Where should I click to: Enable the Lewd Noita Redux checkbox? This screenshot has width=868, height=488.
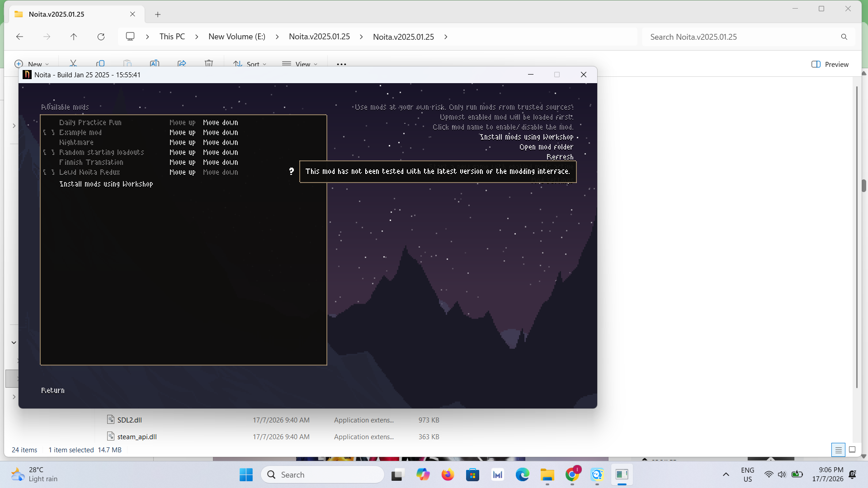coord(49,172)
